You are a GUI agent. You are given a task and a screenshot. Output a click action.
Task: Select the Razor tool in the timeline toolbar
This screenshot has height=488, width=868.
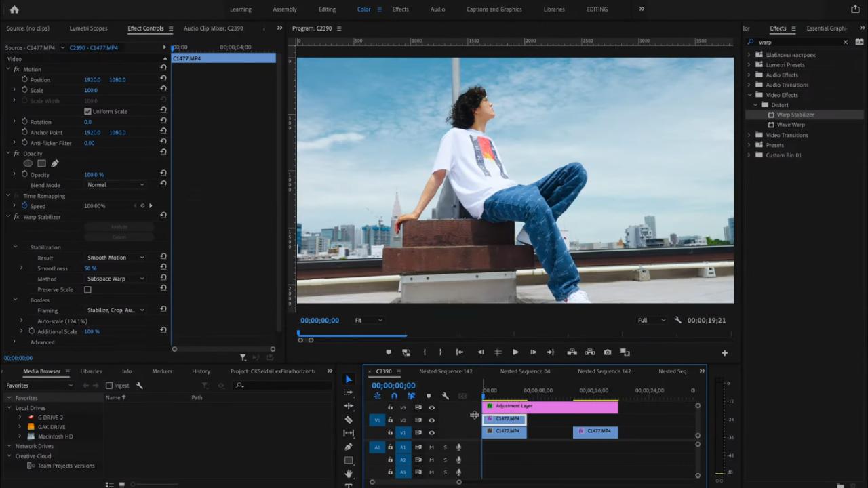pyautogui.click(x=349, y=419)
